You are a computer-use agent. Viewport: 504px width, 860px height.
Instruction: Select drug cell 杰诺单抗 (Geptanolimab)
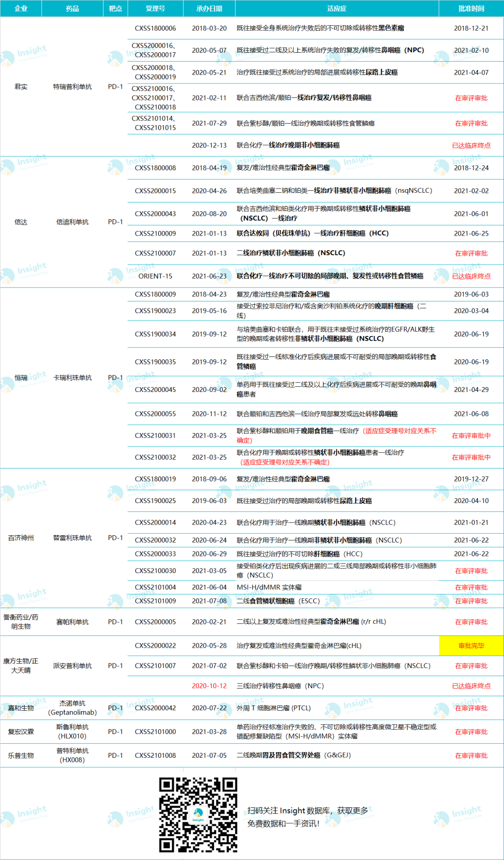[72, 708]
